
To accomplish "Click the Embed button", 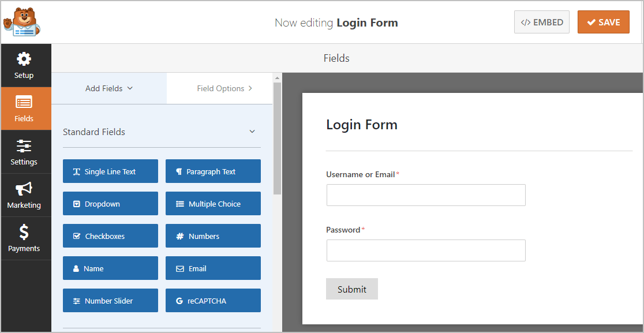I will (x=542, y=22).
